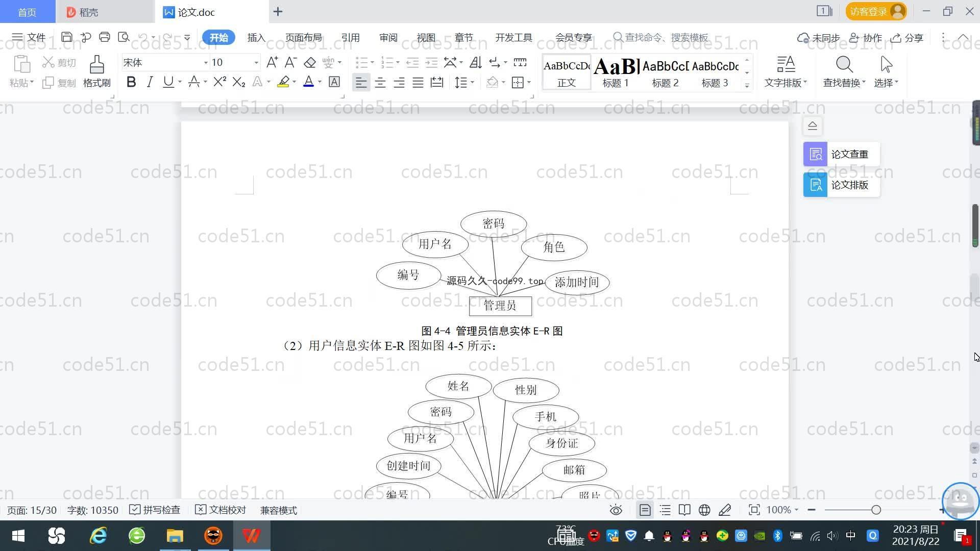
Task: Increase font size with A+ icon
Action: [272, 62]
